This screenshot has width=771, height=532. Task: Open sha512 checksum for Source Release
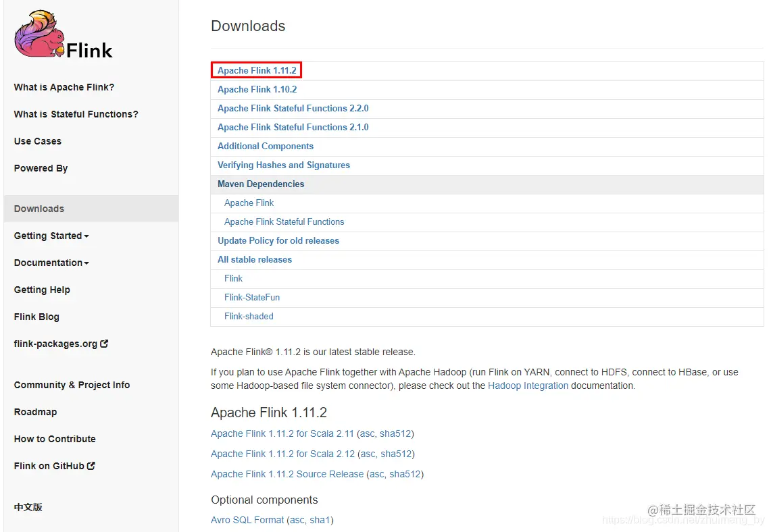(x=405, y=474)
